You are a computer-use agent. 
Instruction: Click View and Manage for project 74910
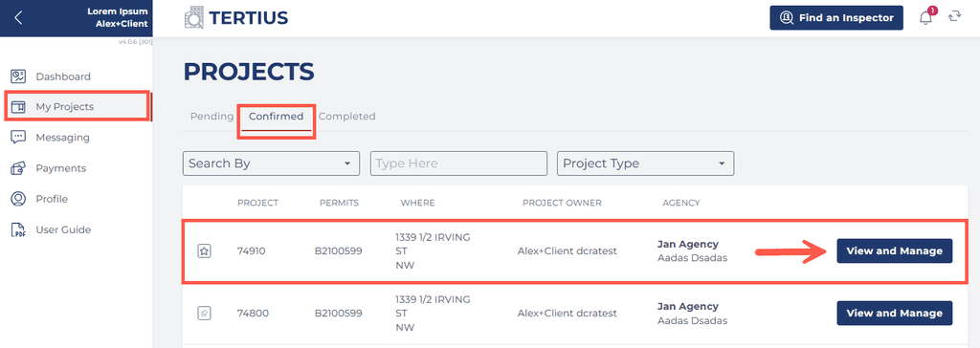tap(895, 251)
